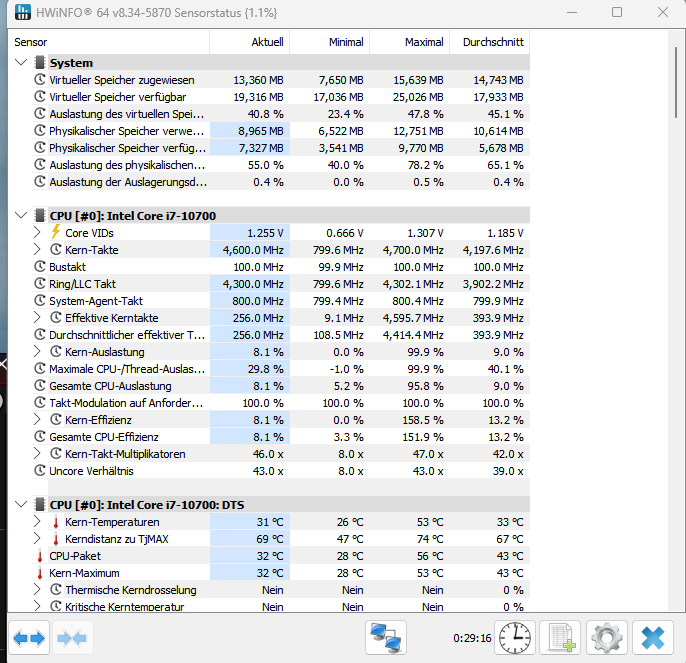Click the expand-view double arrows button
Screen dimensions: 686x663
coord(29,638)
